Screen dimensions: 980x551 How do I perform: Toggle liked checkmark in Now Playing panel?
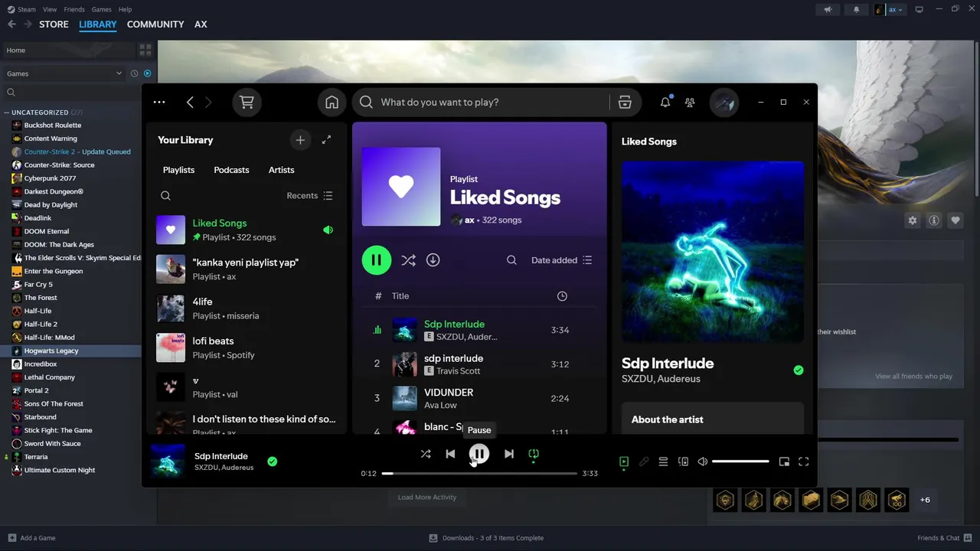(x=799, y=370)
